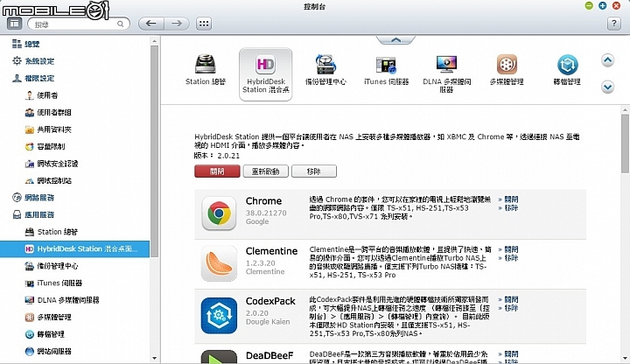Viewport: 630px width, 364px height.
Task: Click 關閉 link for Chrome
Action: pyautogui.click(x=511, y=199)
